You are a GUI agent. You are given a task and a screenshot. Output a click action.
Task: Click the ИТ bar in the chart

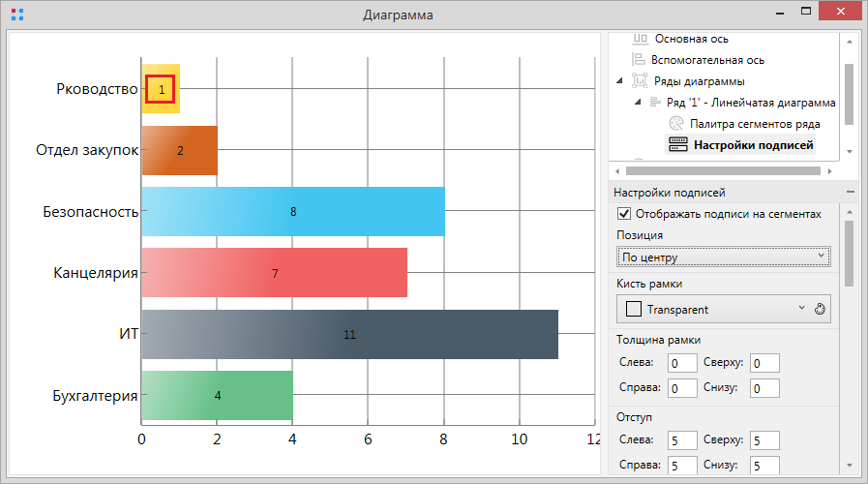click(x=349, y=335)
